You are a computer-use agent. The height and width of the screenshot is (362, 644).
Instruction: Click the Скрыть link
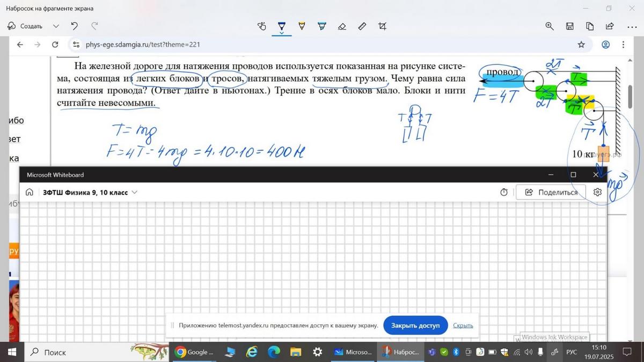tap(463, 325)
